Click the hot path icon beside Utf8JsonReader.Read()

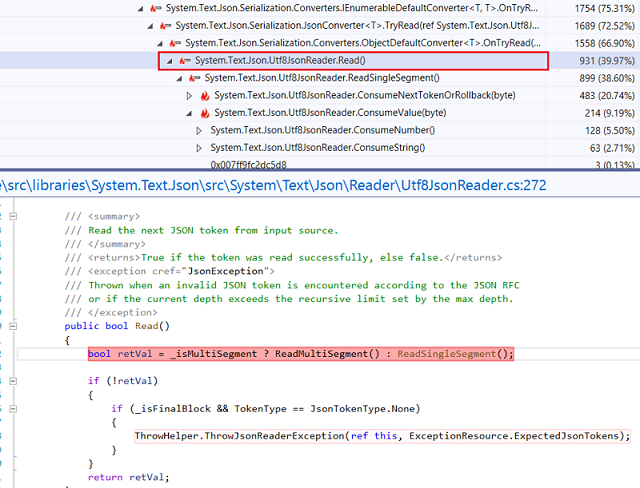pos(185,61)
